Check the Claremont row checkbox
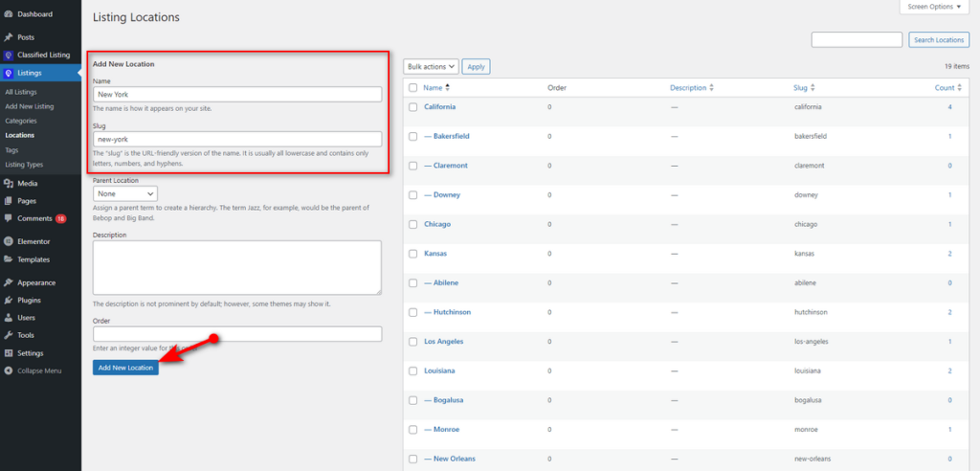The height and width of the screenshot is (471, 980). tap(413, 166)
